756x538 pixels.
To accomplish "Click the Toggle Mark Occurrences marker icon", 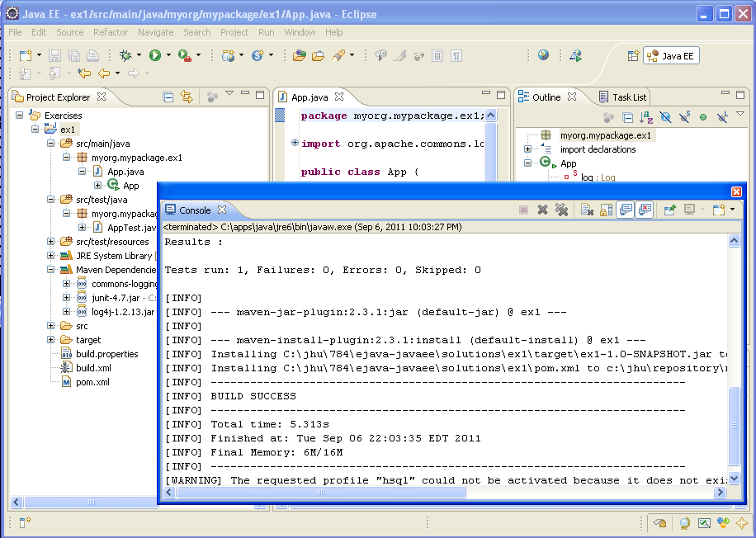I will point(399,56).
